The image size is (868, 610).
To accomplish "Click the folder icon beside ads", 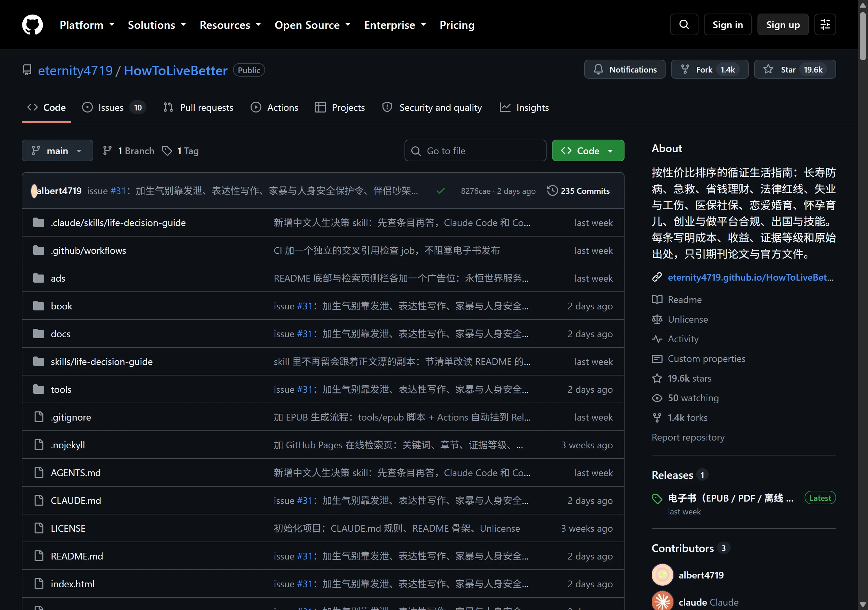I will [x=39, y=278].
